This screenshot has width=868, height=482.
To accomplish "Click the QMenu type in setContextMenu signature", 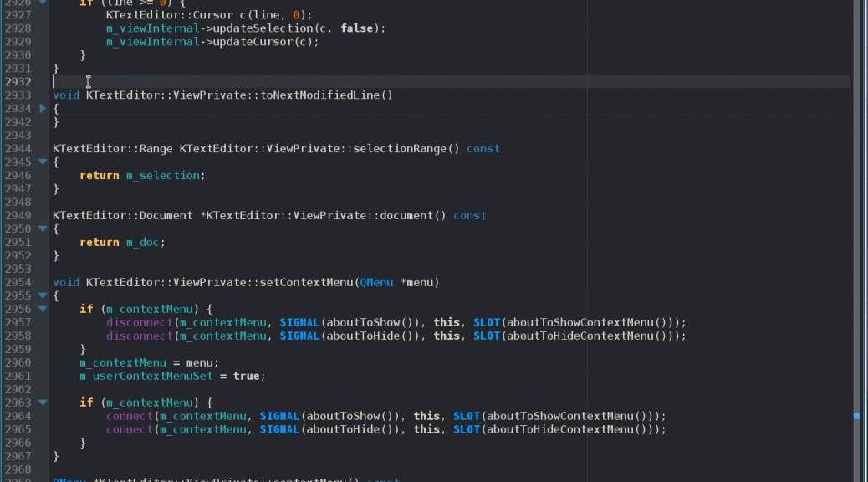I will click(376, 283).
